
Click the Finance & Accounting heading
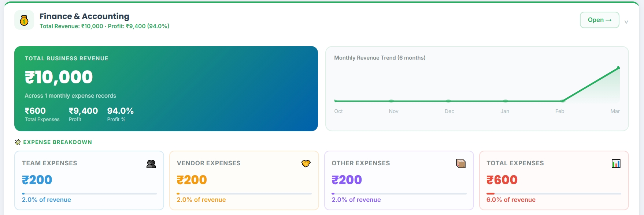[x=84, y=16]
